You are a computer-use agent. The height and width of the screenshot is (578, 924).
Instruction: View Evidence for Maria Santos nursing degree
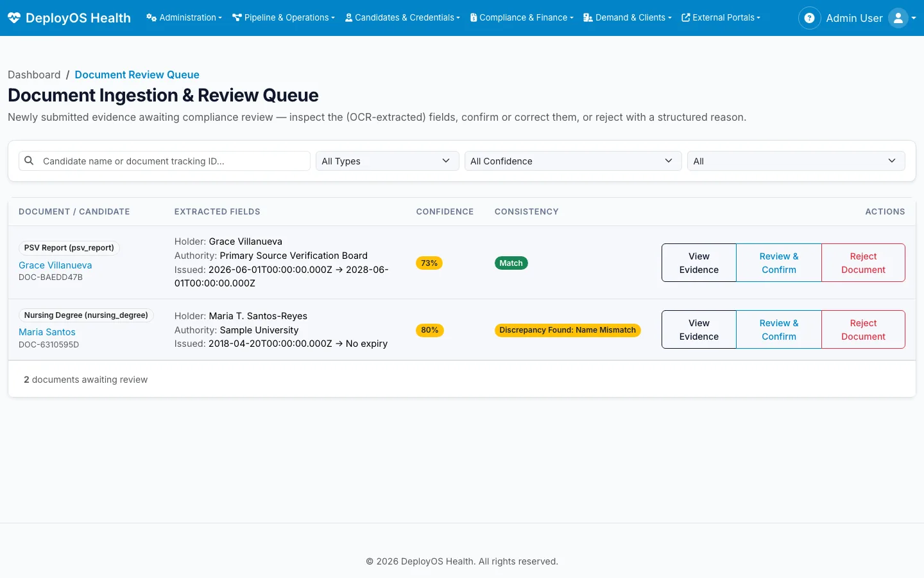[x=699, y=329]
